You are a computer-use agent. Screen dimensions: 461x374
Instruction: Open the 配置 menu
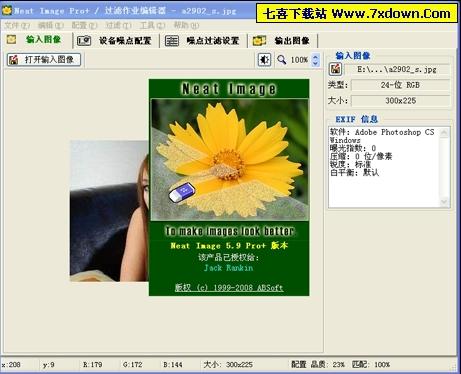click(85, 25)
